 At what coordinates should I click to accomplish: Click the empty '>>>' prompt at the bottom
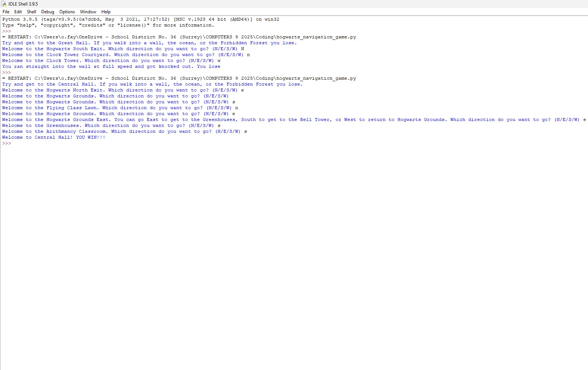coord(7,143)
